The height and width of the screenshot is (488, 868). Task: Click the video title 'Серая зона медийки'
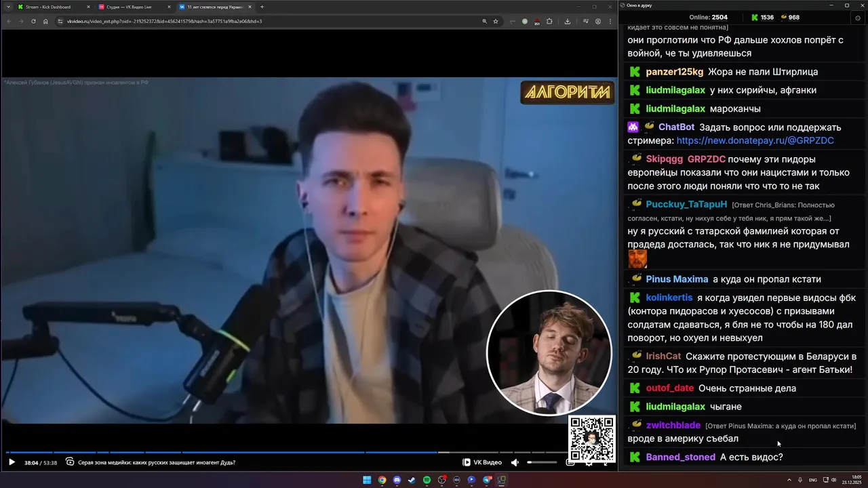[157, 462]
